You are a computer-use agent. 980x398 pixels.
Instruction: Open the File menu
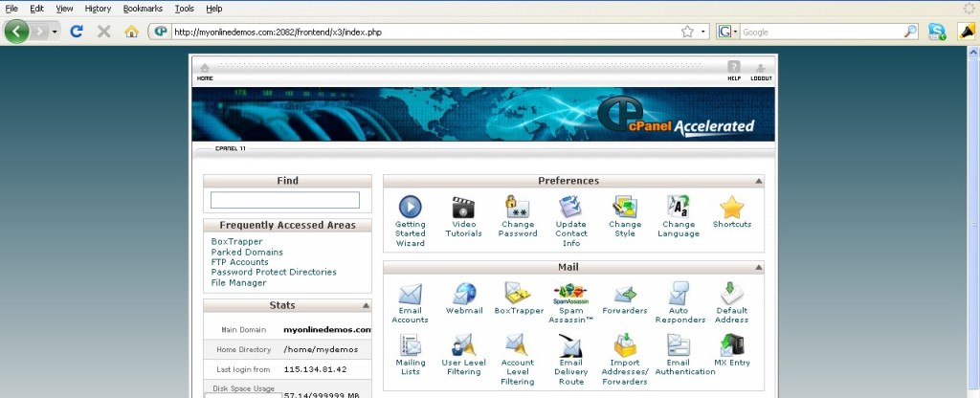[11, 8]
